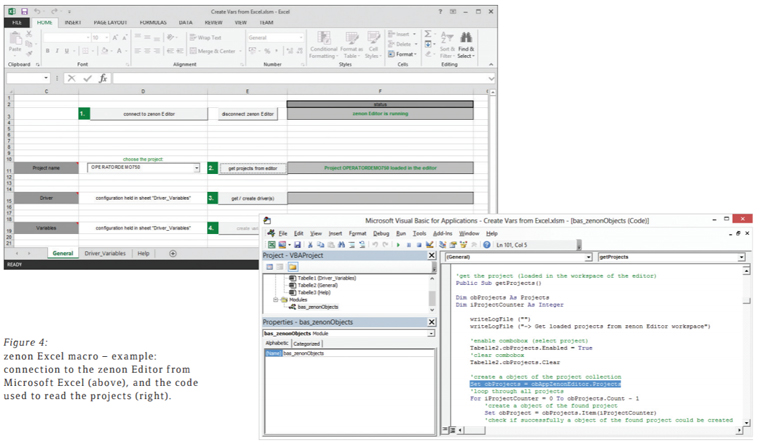Click the Insert Function fx icon
Screen dimensions: 760x445
(103, 78)
